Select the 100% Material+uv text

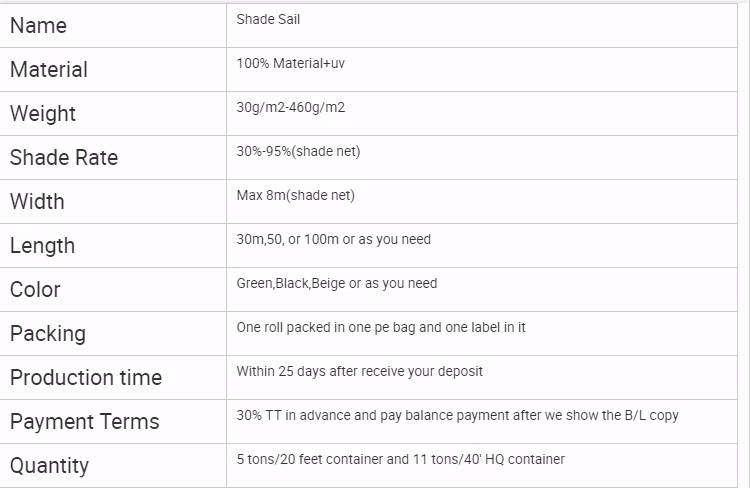click(x=291, y=63)
